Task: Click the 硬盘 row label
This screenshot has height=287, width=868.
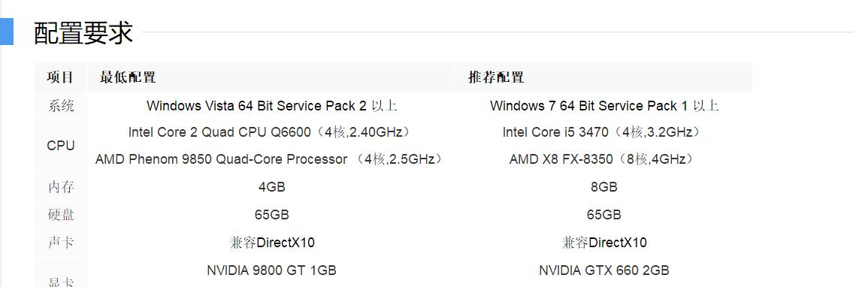Action: pos(61,214)
